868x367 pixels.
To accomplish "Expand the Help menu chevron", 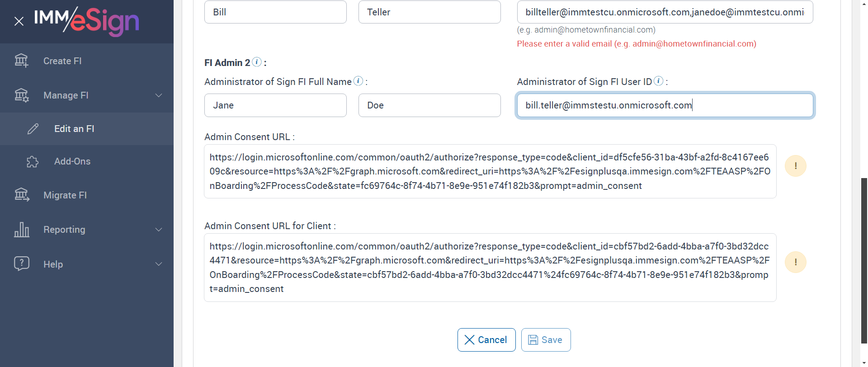I will (159, 264).
